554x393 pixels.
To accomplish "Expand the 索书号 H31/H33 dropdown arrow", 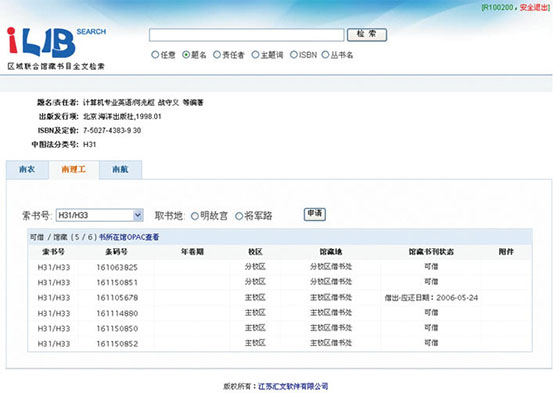I will [138, 215].
